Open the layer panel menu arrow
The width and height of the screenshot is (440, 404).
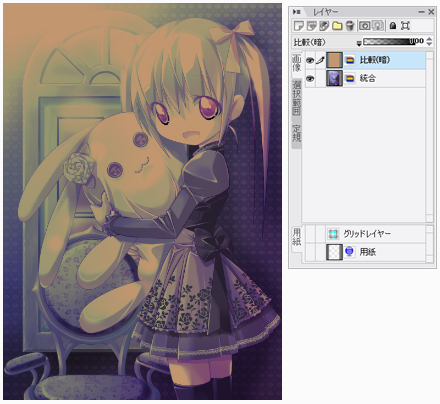click(296, 12)
